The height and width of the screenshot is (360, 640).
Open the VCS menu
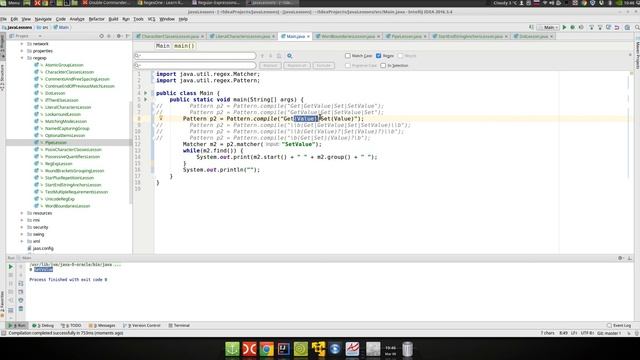(151, 19)
